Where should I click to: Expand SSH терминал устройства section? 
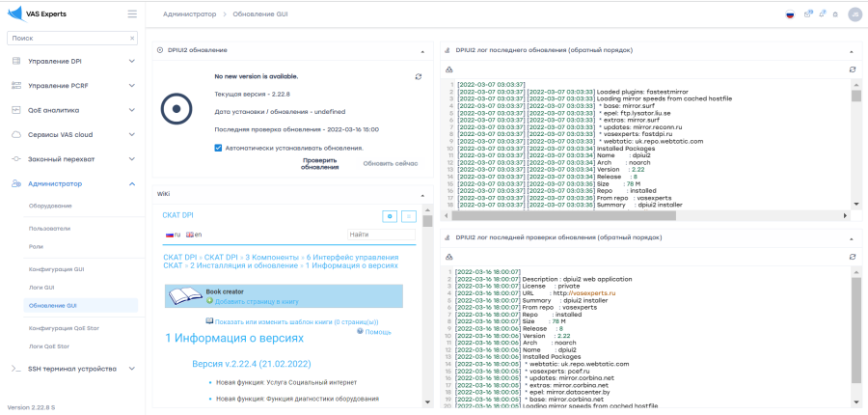[132, 369]
